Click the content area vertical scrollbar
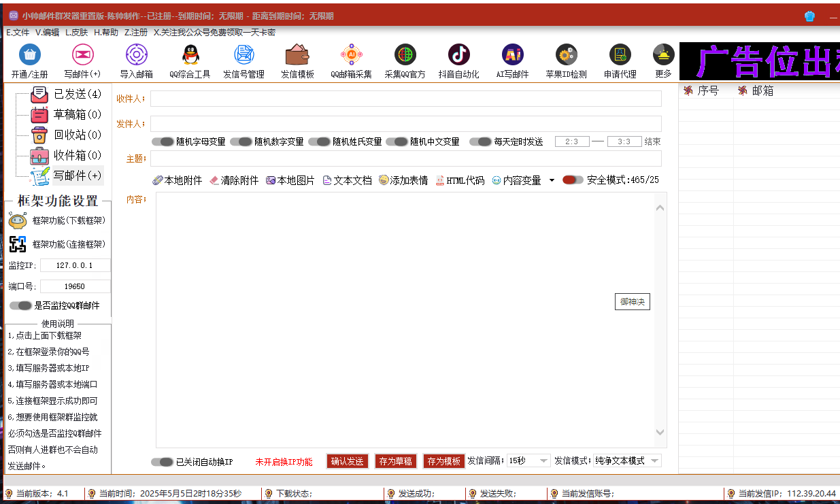Viewport: 840px width, 504px height. pos(660,320)
